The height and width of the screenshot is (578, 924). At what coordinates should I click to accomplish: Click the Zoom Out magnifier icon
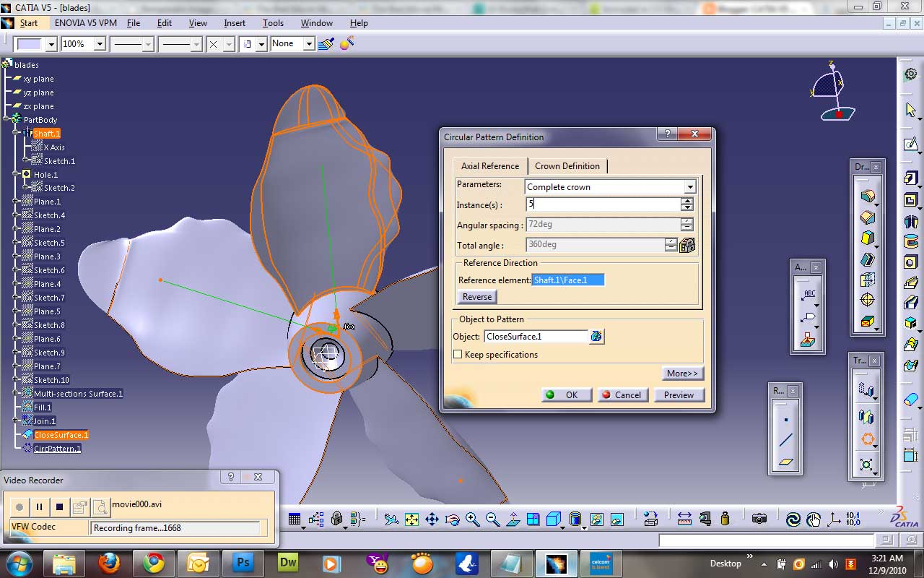[492, 519]
